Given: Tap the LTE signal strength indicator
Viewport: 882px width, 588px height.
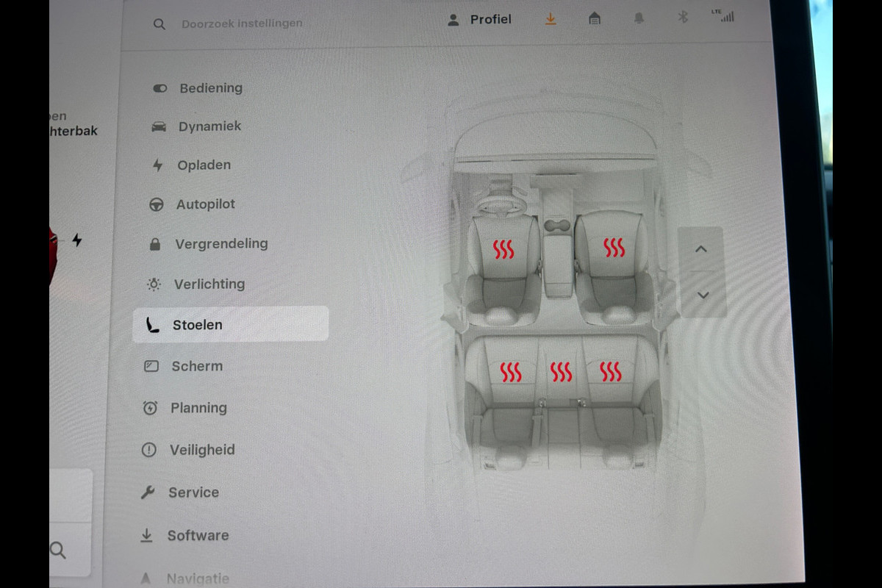Looking at the screenshot, I should click(x=723, y=15).
